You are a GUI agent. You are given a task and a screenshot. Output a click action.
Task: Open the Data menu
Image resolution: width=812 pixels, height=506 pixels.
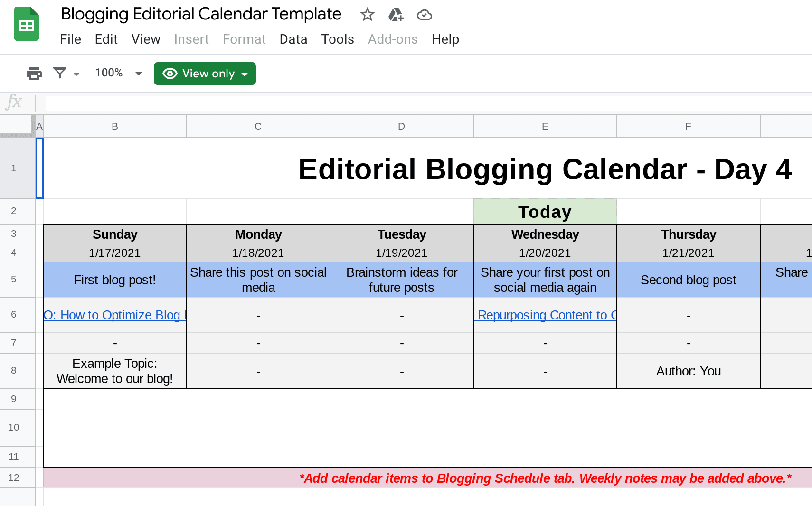pos(293,39)
